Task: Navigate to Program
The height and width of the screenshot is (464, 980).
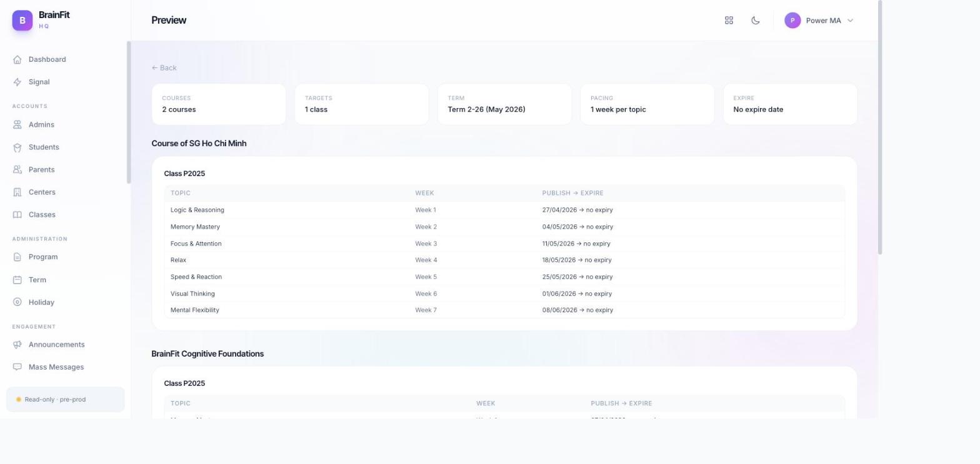Action: tap(66, 257)
